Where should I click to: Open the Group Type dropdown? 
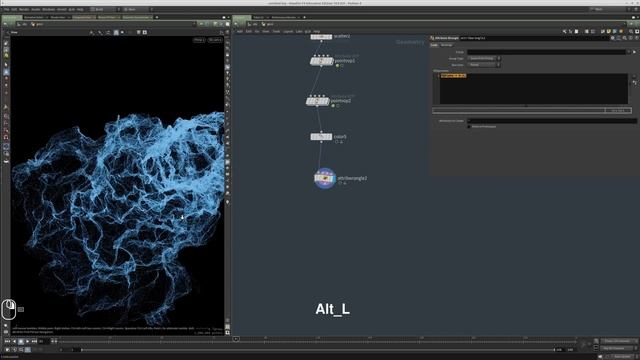tap(484, 58)
